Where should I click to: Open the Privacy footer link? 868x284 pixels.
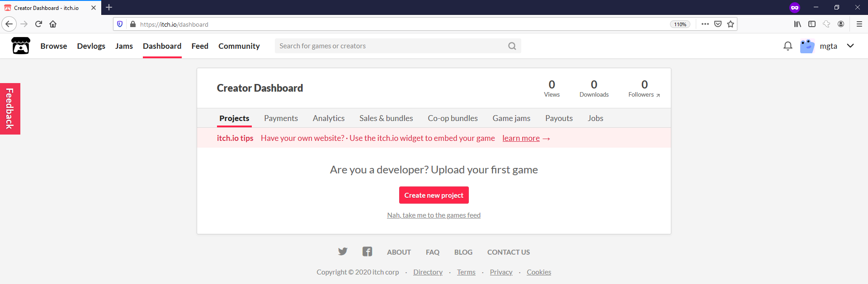(501, 272)
